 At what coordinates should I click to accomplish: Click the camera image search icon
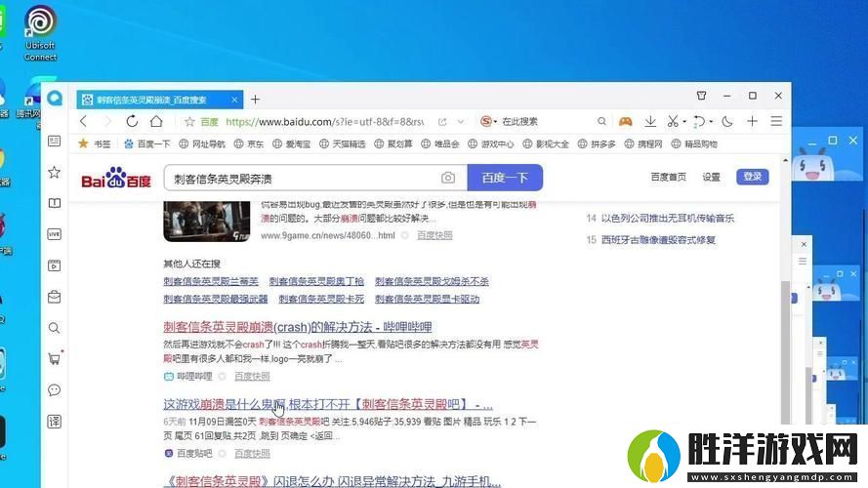point(448,178)
